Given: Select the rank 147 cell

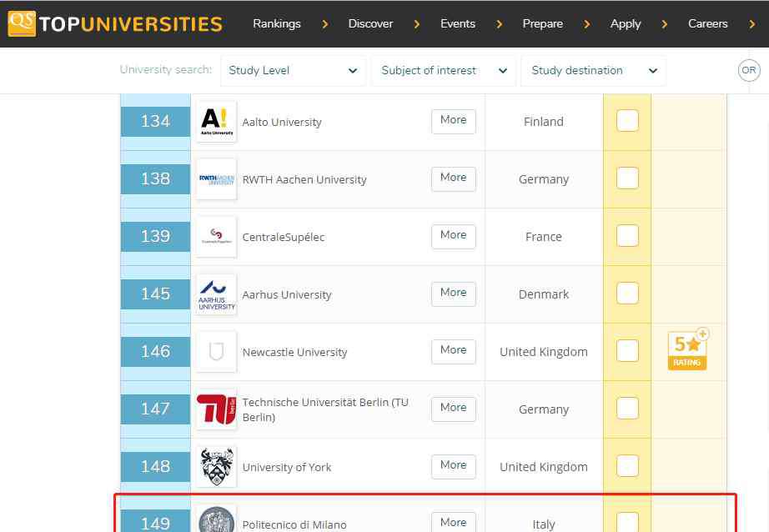Looking at the screenshot, I should [x=155, y=409].
